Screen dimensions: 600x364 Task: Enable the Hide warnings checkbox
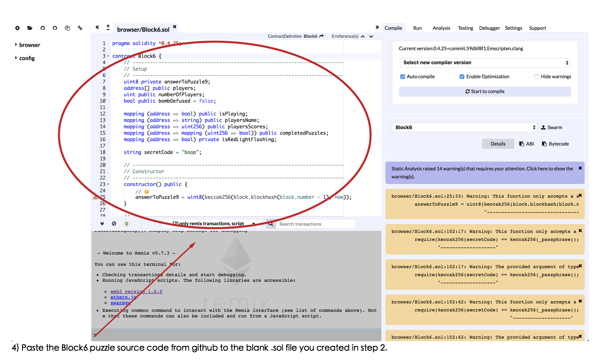[x=537, y=77]
